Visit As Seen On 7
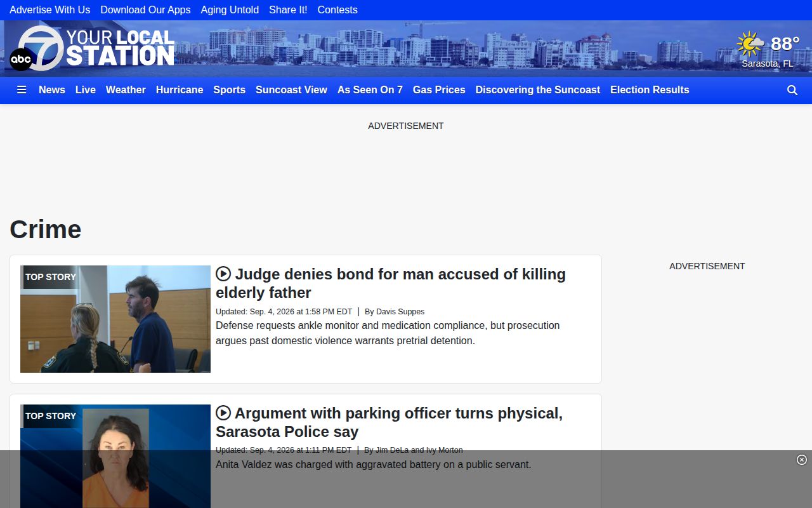This screenshot has height=508, width=812. point(370,90)
